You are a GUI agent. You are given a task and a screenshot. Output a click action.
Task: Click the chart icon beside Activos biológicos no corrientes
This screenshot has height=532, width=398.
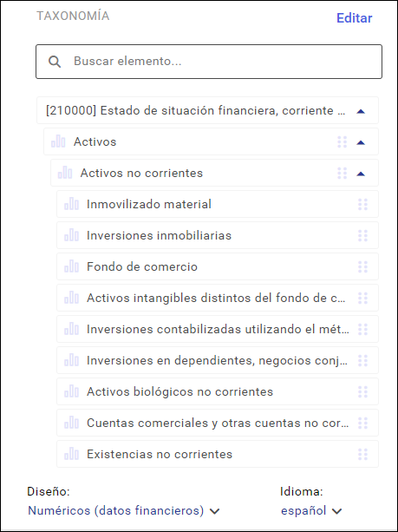[71, 391]
